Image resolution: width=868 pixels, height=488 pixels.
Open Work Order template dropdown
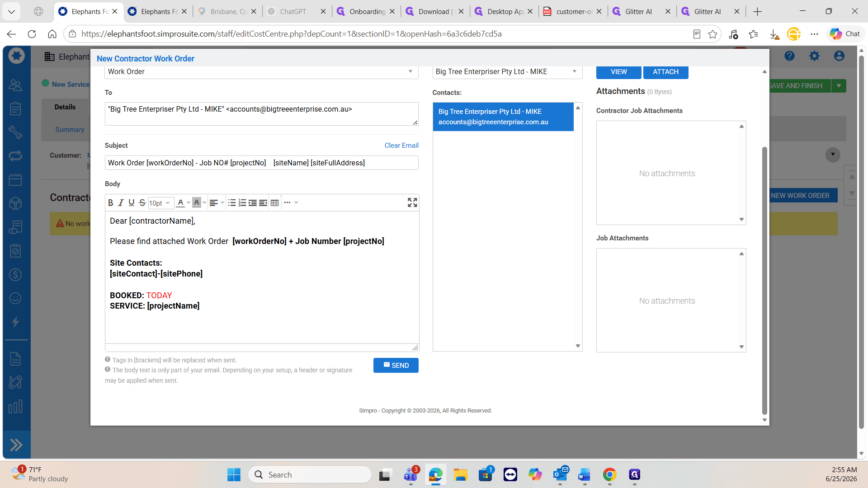[x=261, y=72]
